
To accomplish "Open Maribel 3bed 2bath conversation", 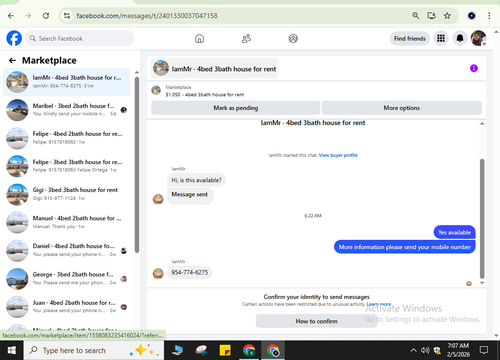I will (x=67, y=110).
